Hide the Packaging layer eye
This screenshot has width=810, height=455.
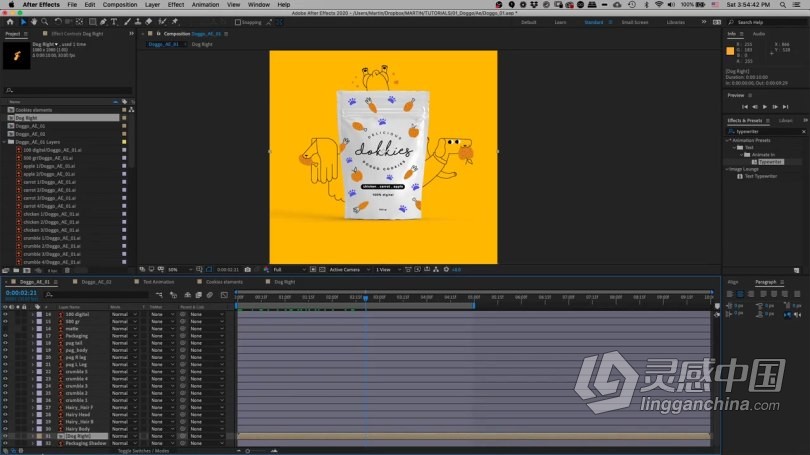pyautogui.click(x=5, y=336)
